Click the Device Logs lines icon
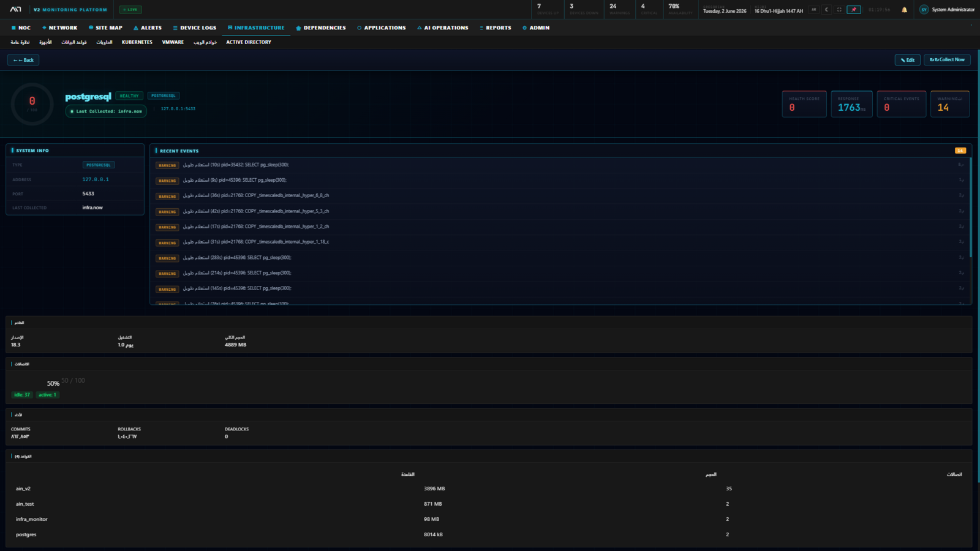980x551 pixels. point(175,28)
